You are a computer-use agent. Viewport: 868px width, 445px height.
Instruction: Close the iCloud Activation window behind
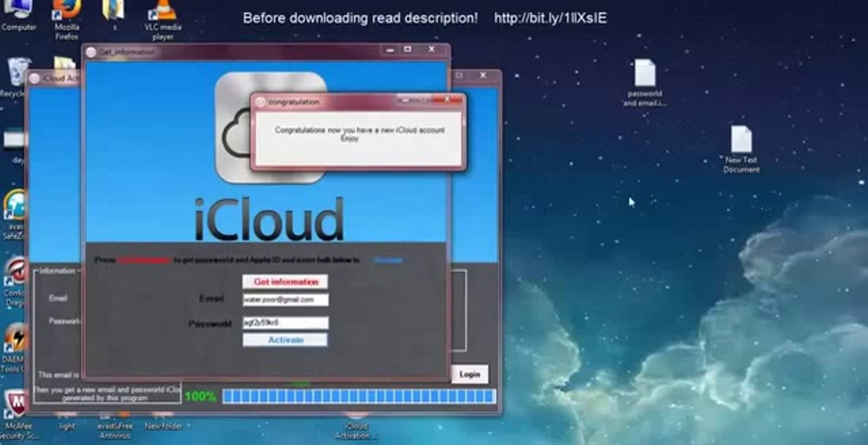point(483,75)
